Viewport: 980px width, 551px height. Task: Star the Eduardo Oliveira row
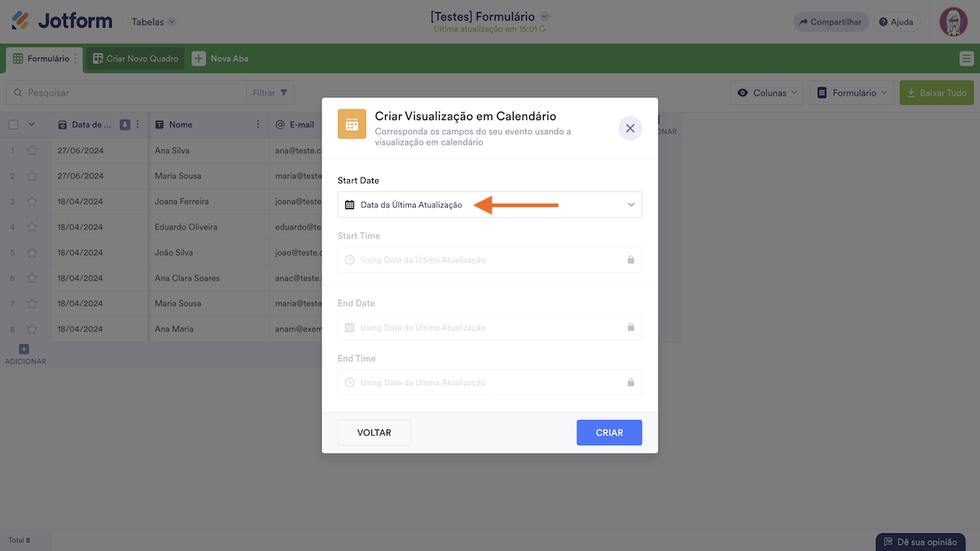point(32,227)
